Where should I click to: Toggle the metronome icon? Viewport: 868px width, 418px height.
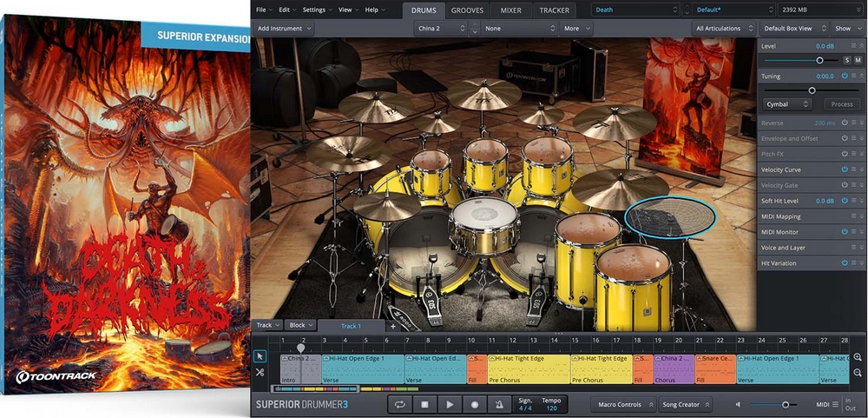pos(499,405)
